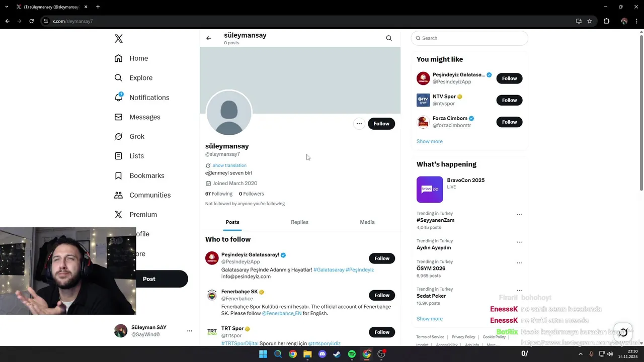Open Sedat Peker trending topic
644x362 pixels.
(x=431, y=296)
